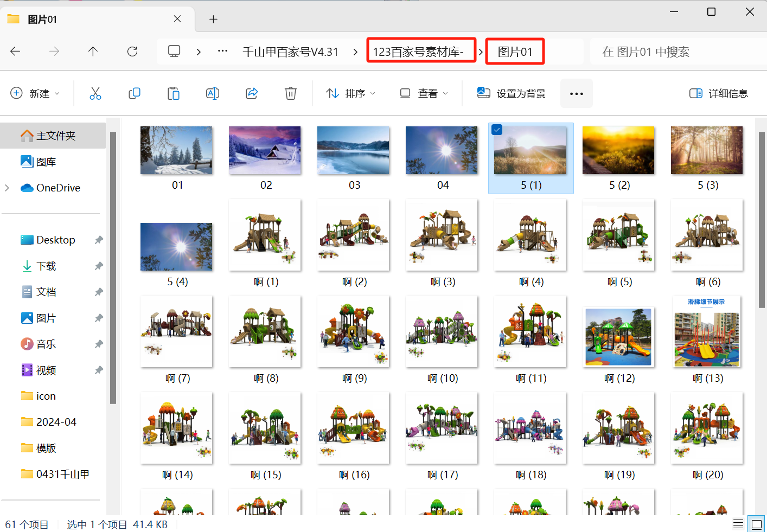Click pin icon next to 音乐

pos(99,344)
